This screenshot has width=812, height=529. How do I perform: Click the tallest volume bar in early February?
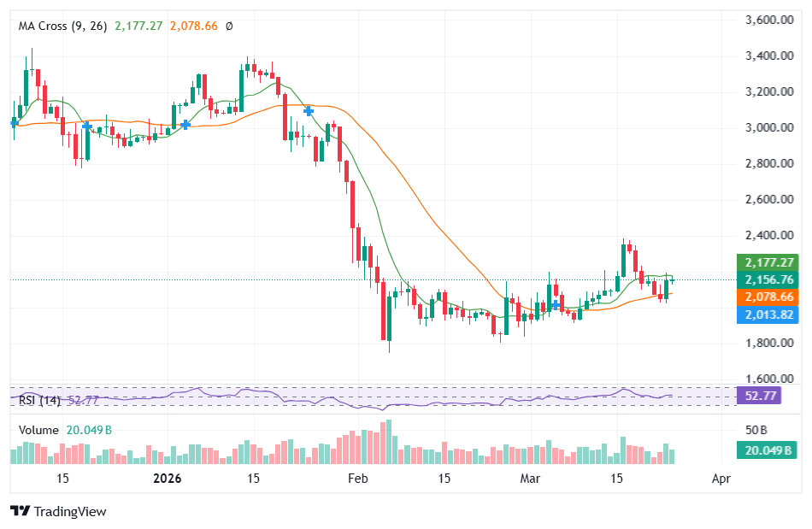(x=389, y=442)
